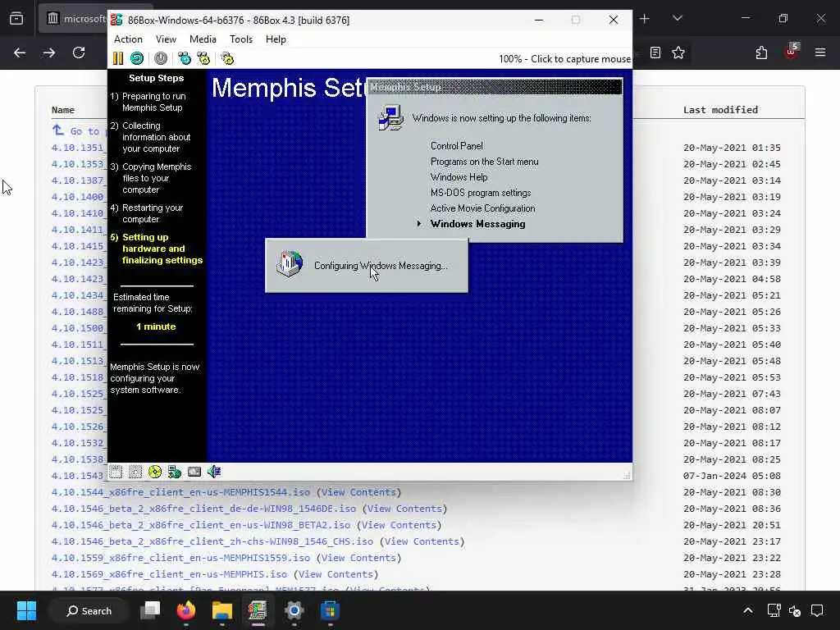Click 'Control Panel' item in Memphis Setup
This screenshot has height=630, width=840.
456,146
